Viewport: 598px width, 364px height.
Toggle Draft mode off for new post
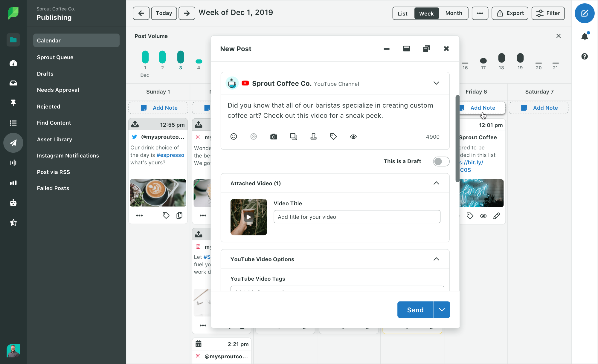coord(441,161)
